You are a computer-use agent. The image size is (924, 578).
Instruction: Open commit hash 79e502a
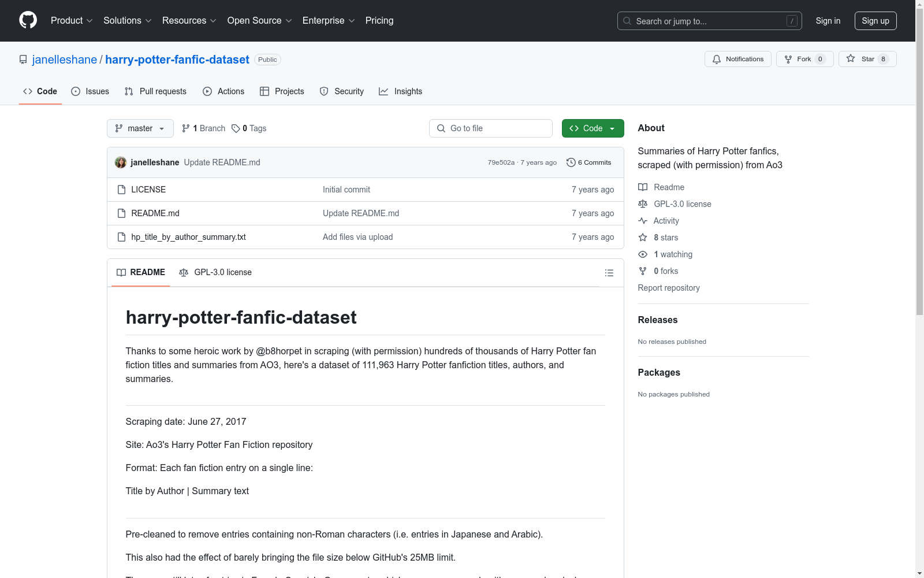point(501,162)
